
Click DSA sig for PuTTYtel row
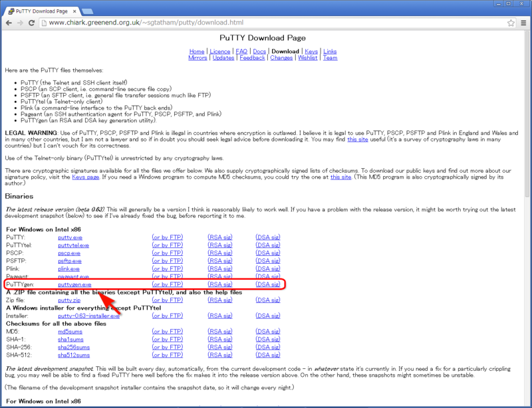pyautogui.click(x=268, y=245)
